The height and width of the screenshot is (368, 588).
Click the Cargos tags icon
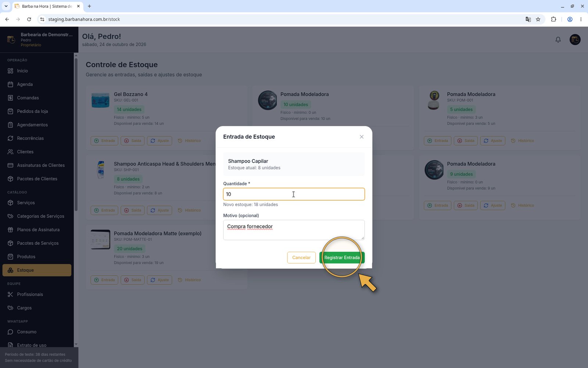10,308
